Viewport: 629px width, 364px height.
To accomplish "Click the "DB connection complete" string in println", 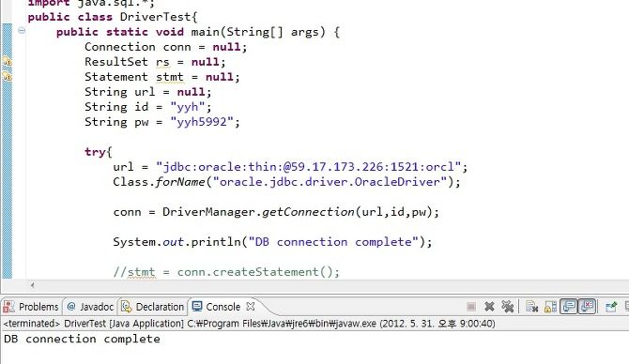I will (334, 242).
